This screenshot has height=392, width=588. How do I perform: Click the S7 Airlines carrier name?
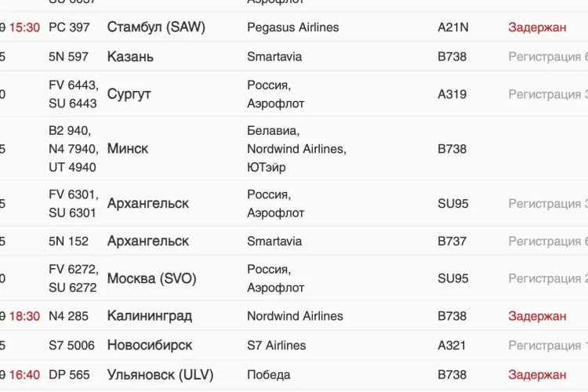[277, 345]
